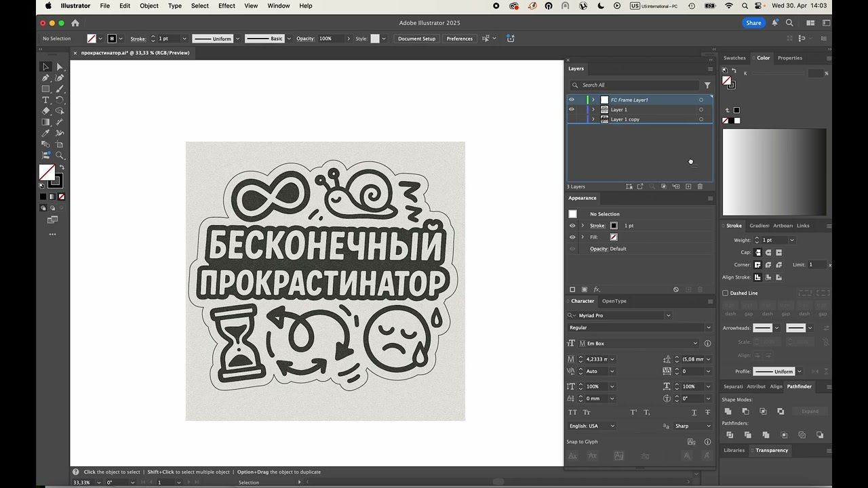Toggle Stroke visibility in Appearance panel
This screenshot has height=488, width=868.
click(x=572, y=226)
